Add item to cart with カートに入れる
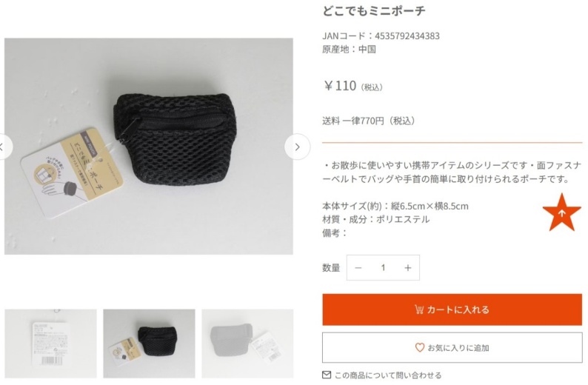The width and height of the screenshot is (588, 385). pos(452,309)
